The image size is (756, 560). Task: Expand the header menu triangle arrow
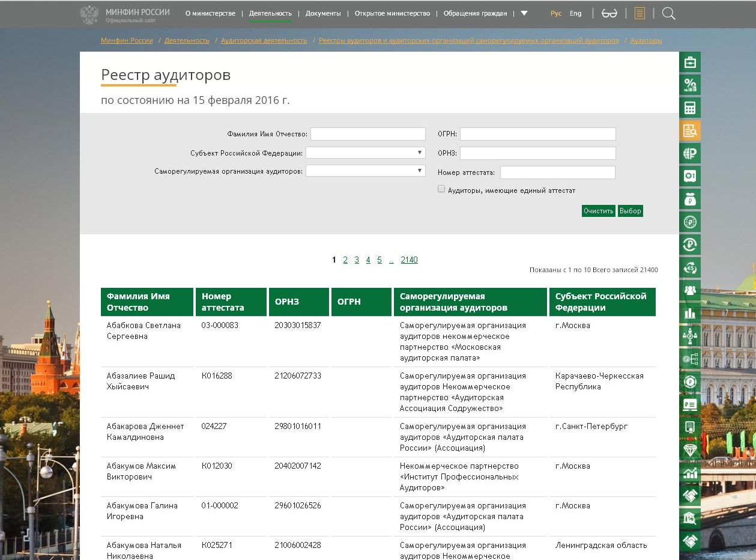click(524, 13)
